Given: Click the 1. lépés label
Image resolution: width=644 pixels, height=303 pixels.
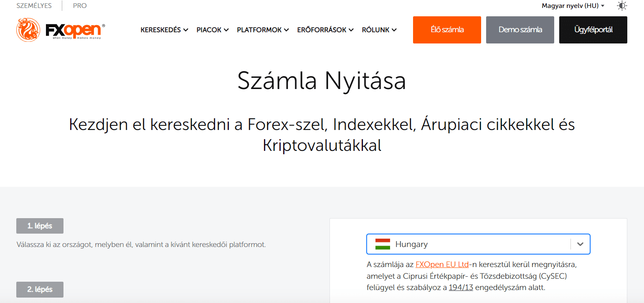Looking at the screenshot, I should (x=40, y=226).
